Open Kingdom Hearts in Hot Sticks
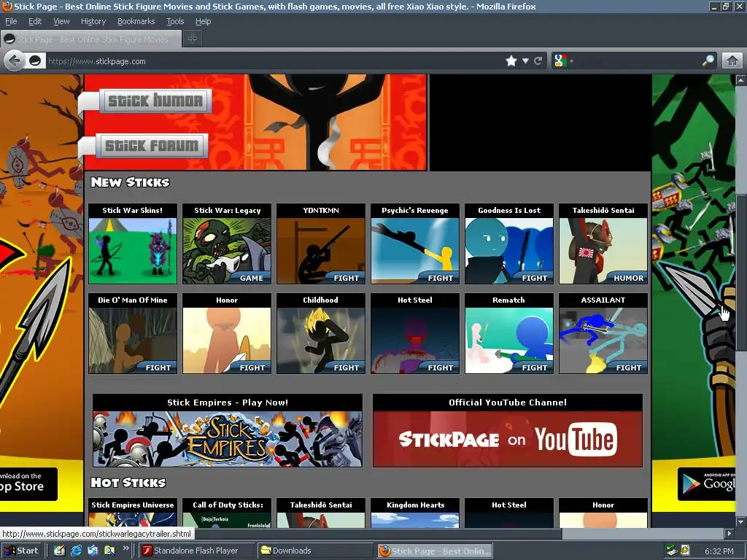This screenshot has width=747, height=560. point(415,513)
